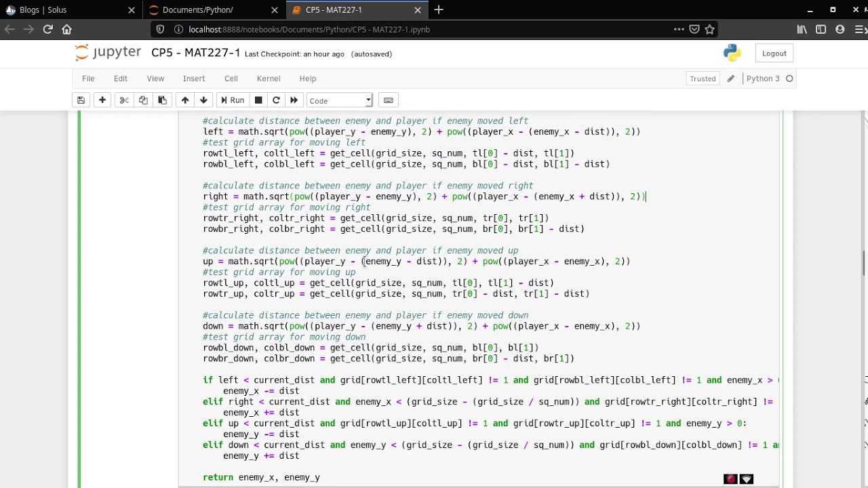Open the View menu
Screen dimensions: 868x488
(x=155, y=79)
